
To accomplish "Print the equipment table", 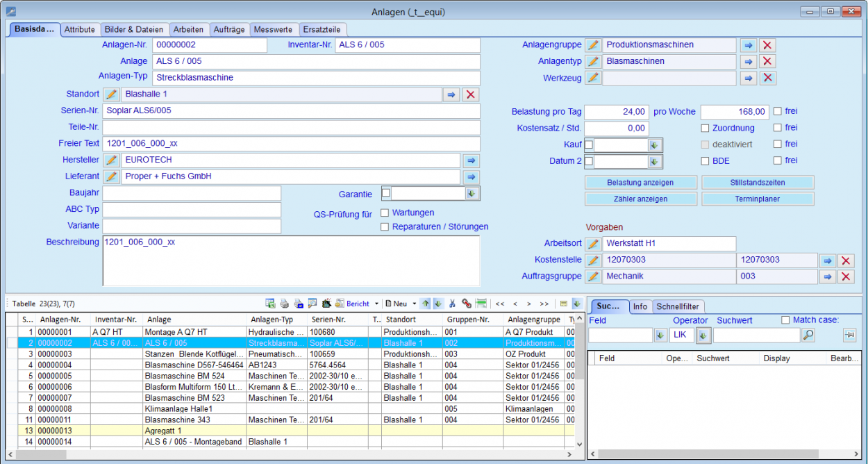I will coord(285,304).
